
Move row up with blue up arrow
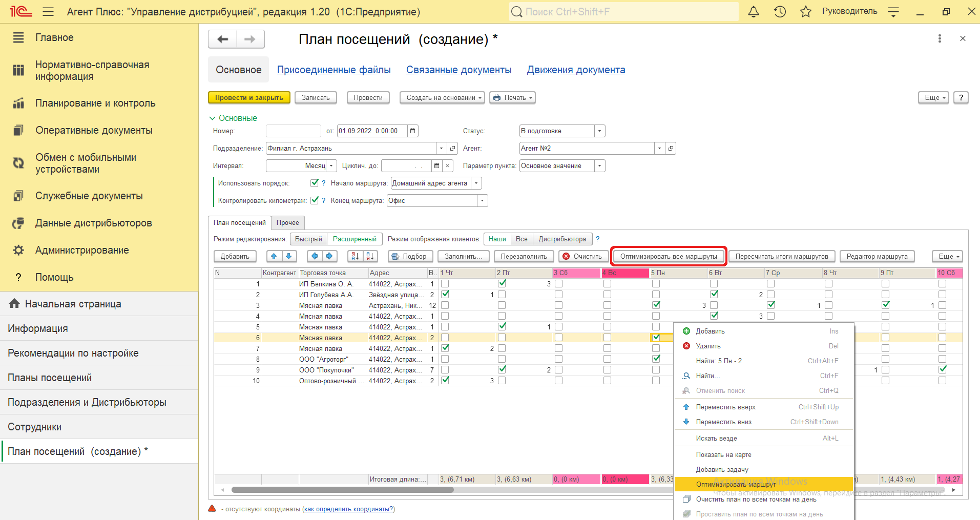[274, 256]
